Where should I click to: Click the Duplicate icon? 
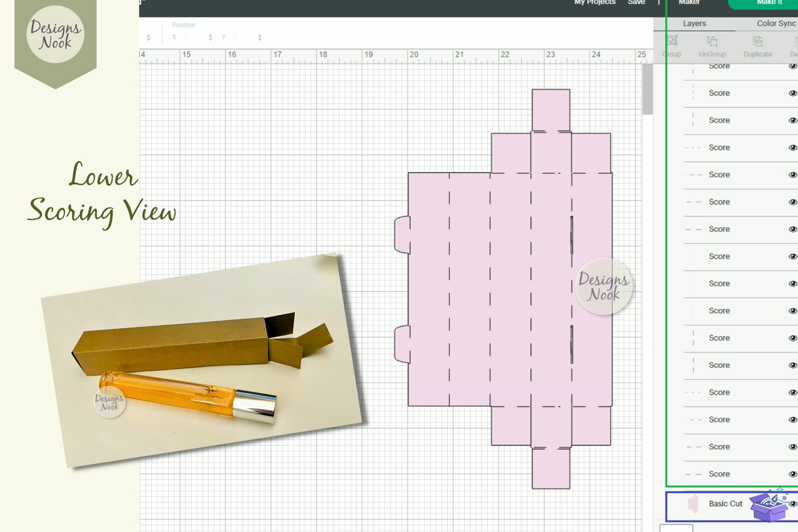click(758, 41)
